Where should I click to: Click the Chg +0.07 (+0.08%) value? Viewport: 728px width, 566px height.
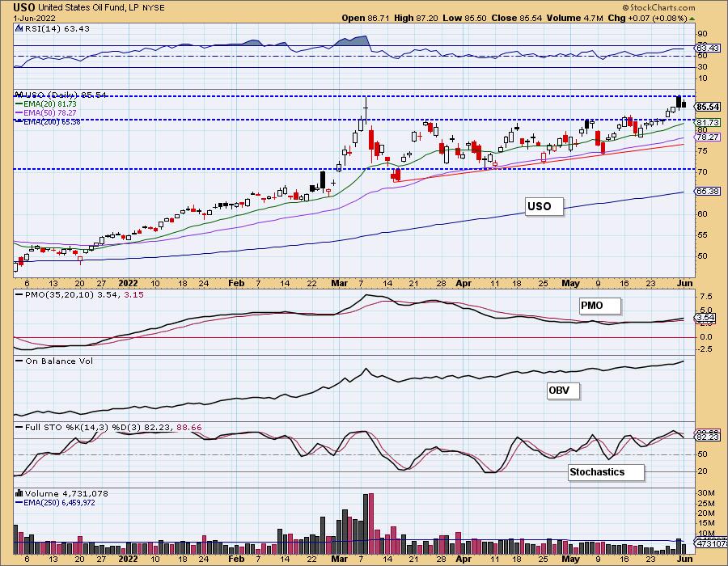[x=647, y=18]
